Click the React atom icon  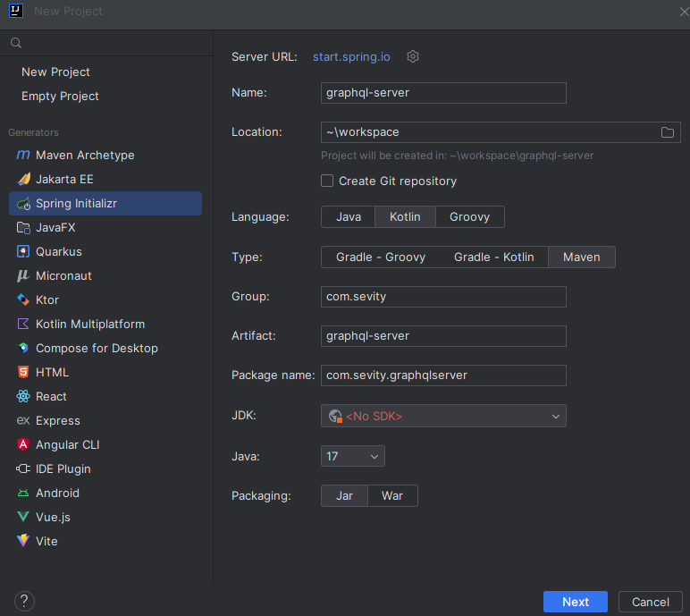pos(23,396)
